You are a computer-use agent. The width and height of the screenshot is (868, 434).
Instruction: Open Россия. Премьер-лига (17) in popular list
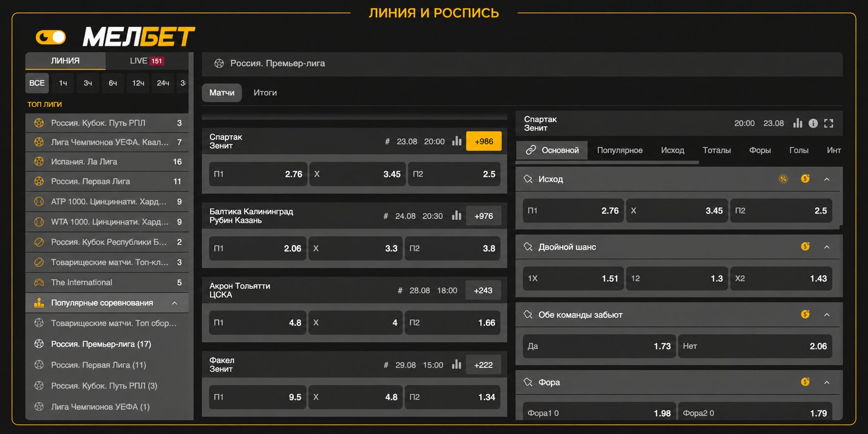107,344
